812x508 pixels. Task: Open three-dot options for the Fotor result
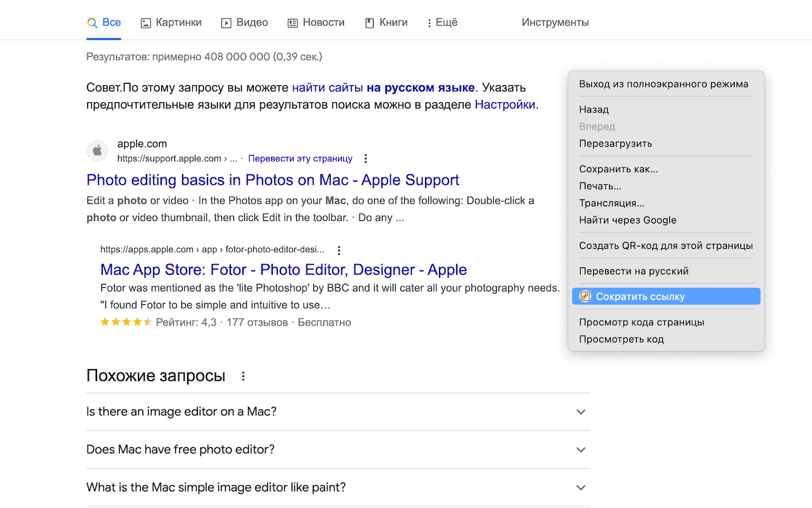click(x=339, y=250)
